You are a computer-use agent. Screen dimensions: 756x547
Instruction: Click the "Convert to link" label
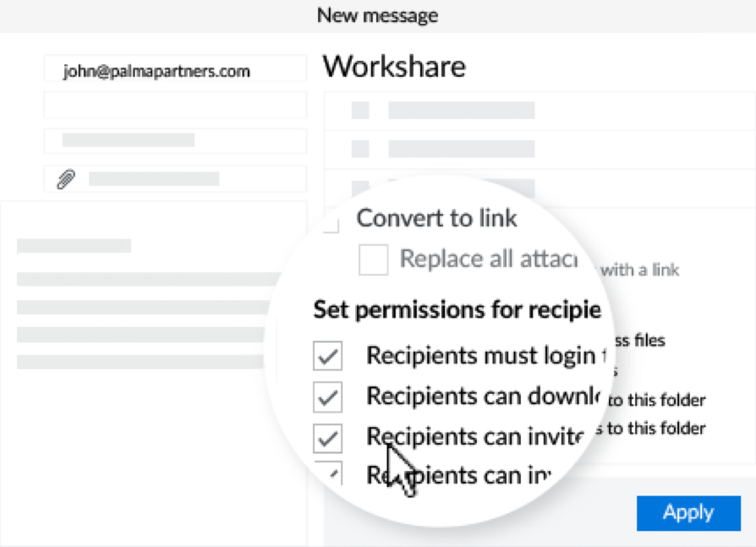pos(437,218)
